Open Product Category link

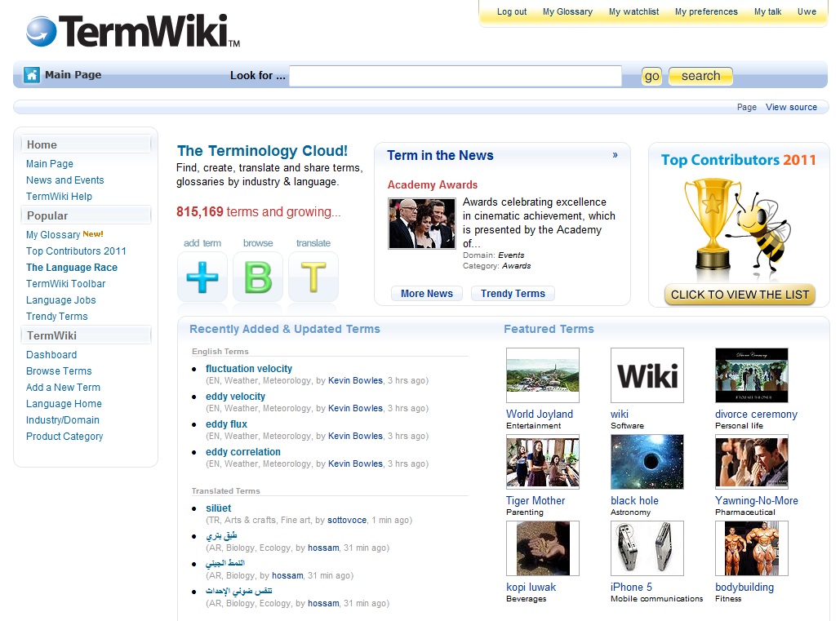[64, 437]
